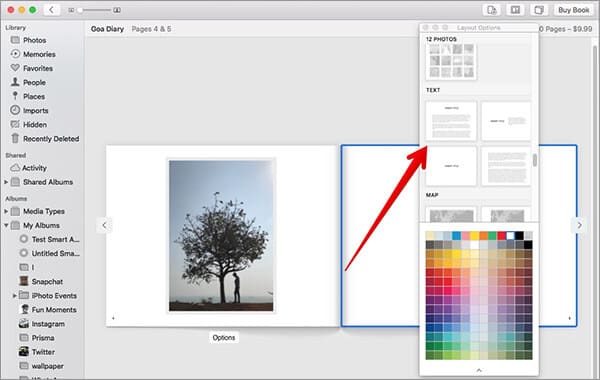
Task: Click the Layout Options panel scrollbar
Action: pyautogui.click(x=535, y=160)
